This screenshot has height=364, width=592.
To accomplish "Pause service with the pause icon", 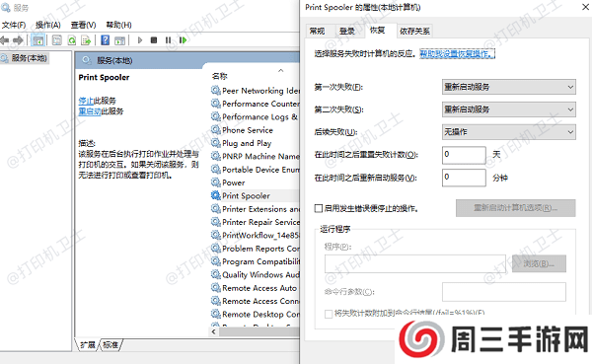I will pyautogui.click(x=168, y=40).
